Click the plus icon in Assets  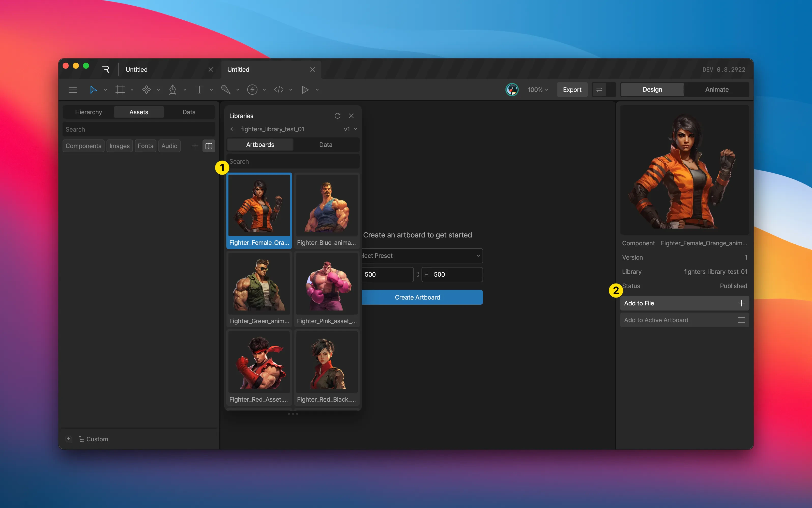click(x=195, y=146)
